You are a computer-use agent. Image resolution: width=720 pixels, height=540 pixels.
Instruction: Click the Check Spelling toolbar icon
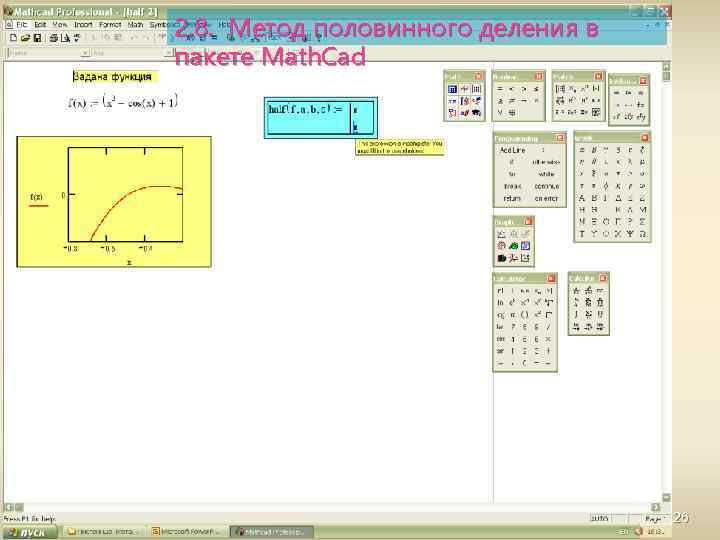[77, 38]
